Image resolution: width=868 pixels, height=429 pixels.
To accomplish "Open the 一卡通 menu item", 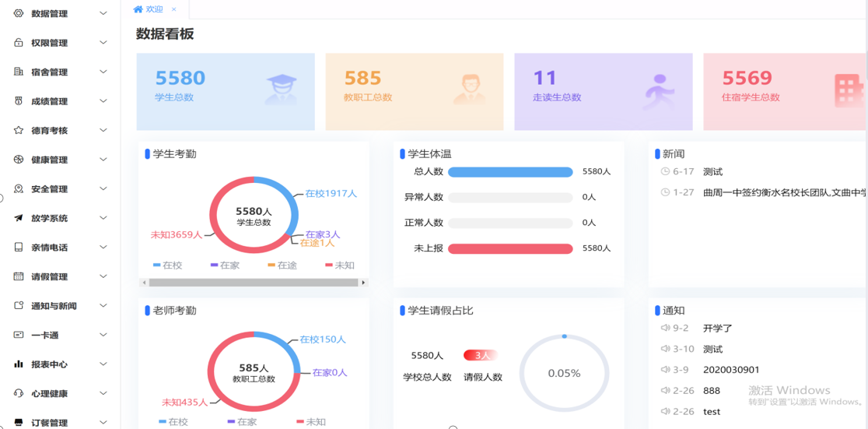I will click(60, 336).
